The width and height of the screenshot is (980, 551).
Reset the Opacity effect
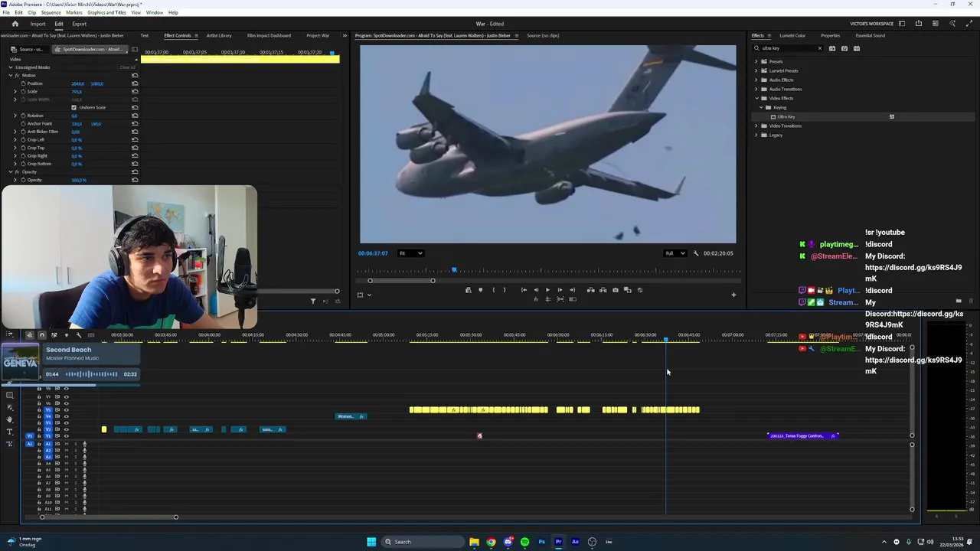pyautogui.click(x=135, y=172)
